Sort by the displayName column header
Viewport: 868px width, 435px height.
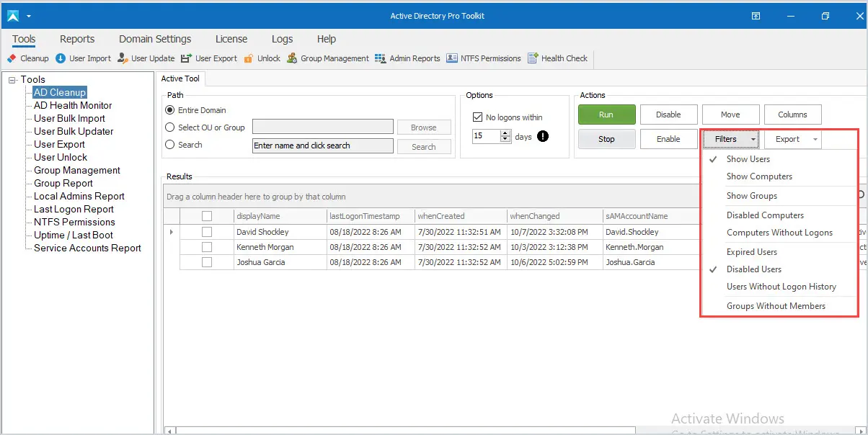pyautogui.click(x=280, y=216)
